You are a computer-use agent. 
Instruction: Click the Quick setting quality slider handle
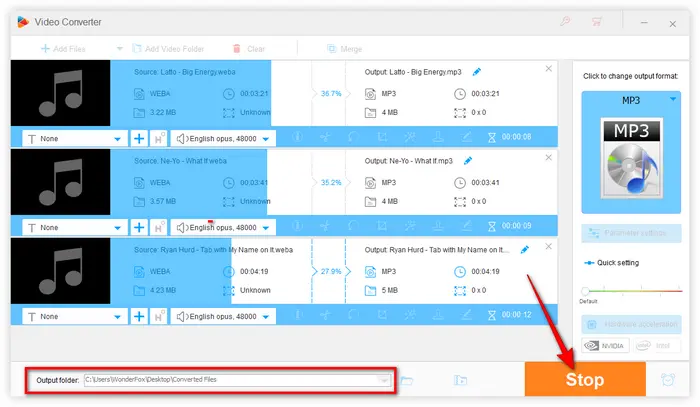(x=585, y=291)
